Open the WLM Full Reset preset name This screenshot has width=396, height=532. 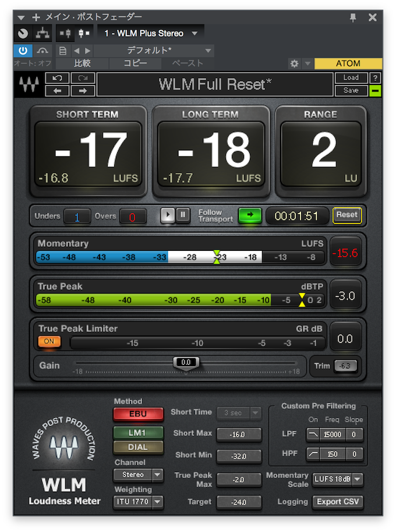215,84
